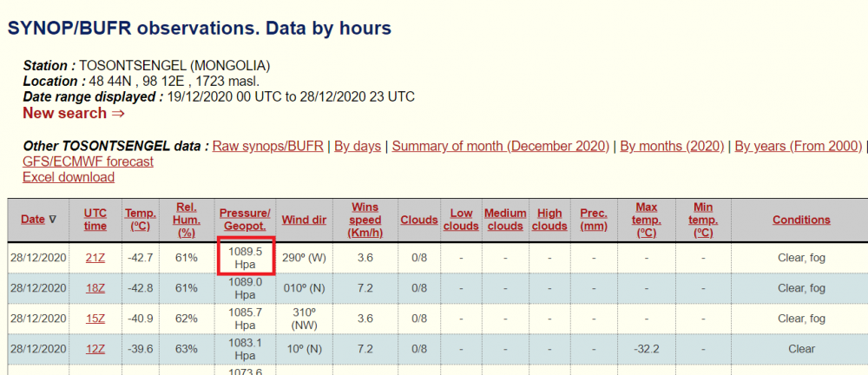Open GFS/ECMWF forecast link

click(x=88, y=161)
